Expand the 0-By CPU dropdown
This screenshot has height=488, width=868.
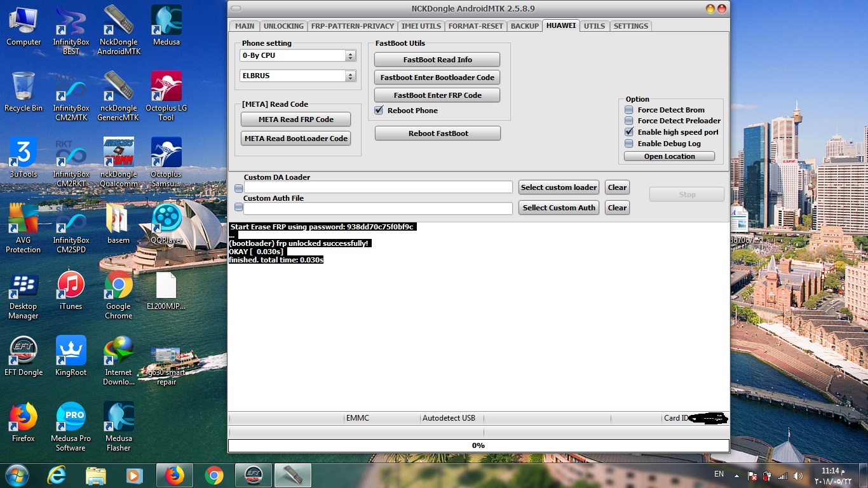point(351,56)
